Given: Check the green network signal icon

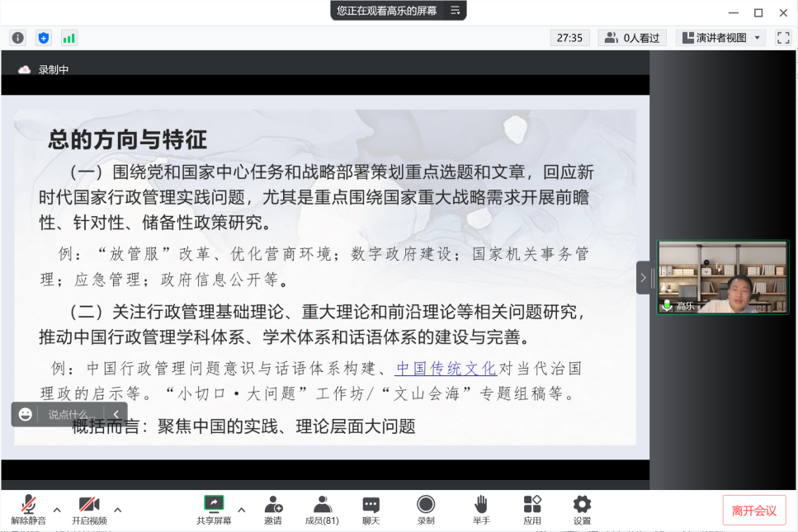Looking at the screenshot, I should click(68, 38).
